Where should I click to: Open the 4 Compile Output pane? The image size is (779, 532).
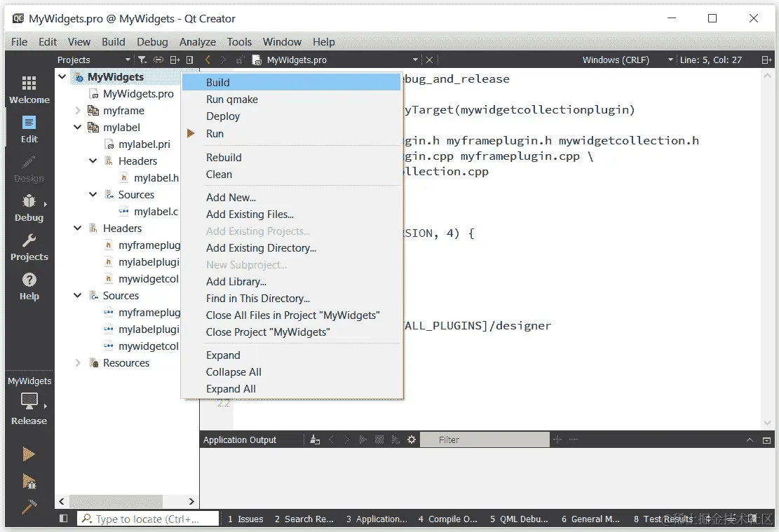[x=447, y=519]
